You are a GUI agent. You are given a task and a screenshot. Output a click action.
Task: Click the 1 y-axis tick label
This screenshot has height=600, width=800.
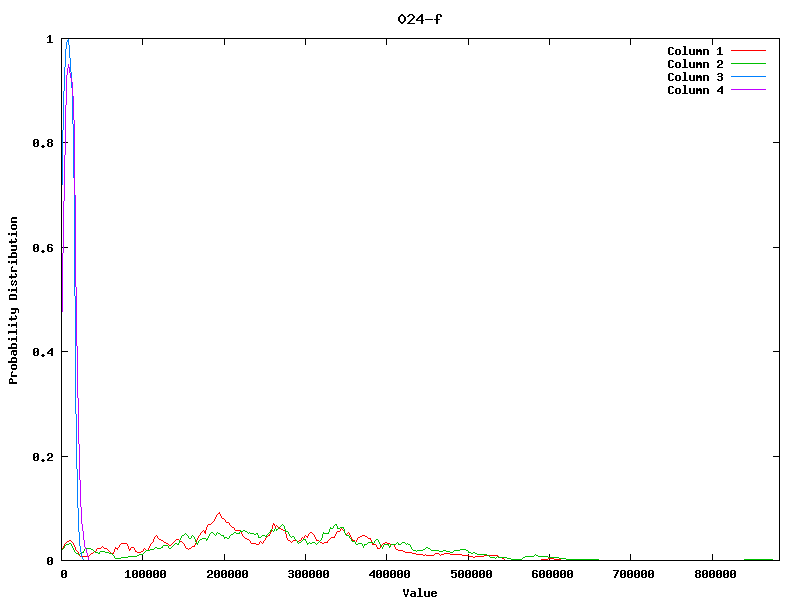click(x=50, y=39)
